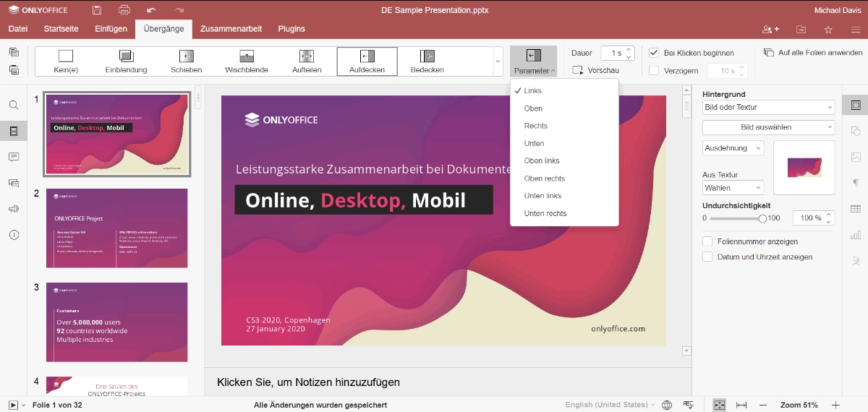Open English (United States) language selector
The width and height of the screenshot is (868, 412).
coord(610,405)
